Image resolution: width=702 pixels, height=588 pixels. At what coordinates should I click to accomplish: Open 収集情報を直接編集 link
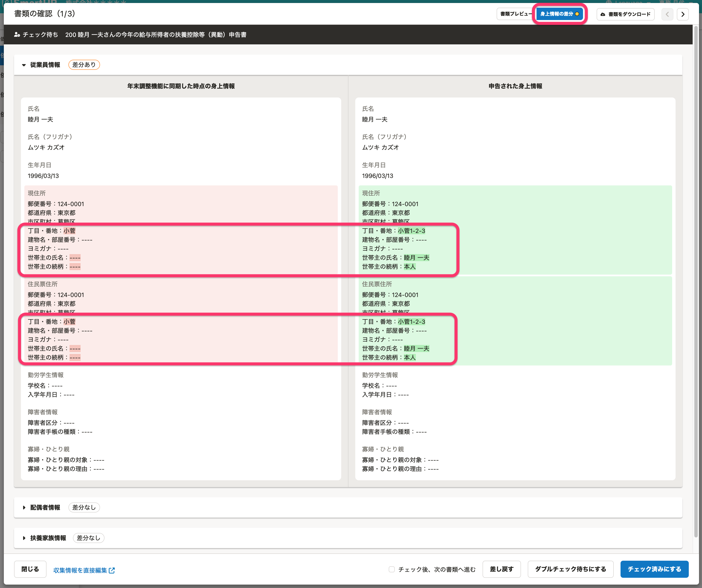click(x=80, y=570)
